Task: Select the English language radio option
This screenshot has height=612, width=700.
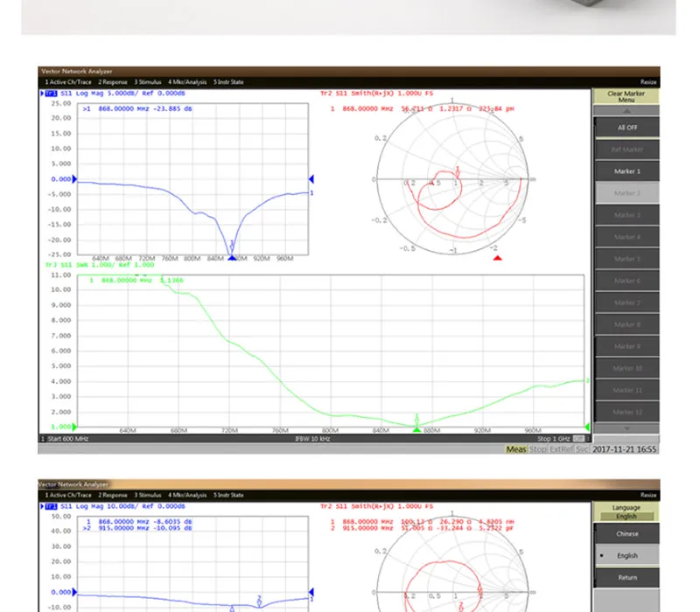Action: coord(626,556)
